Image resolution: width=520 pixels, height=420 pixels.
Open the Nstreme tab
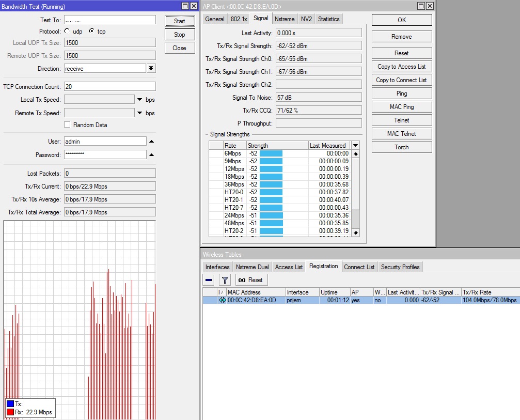coord(285,19)
